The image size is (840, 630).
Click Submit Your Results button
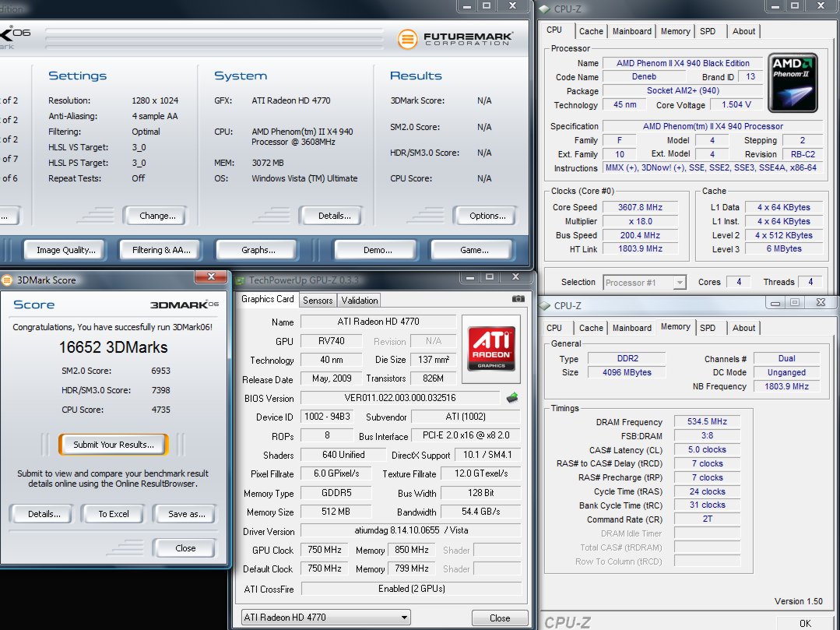[x=114, y=445]
